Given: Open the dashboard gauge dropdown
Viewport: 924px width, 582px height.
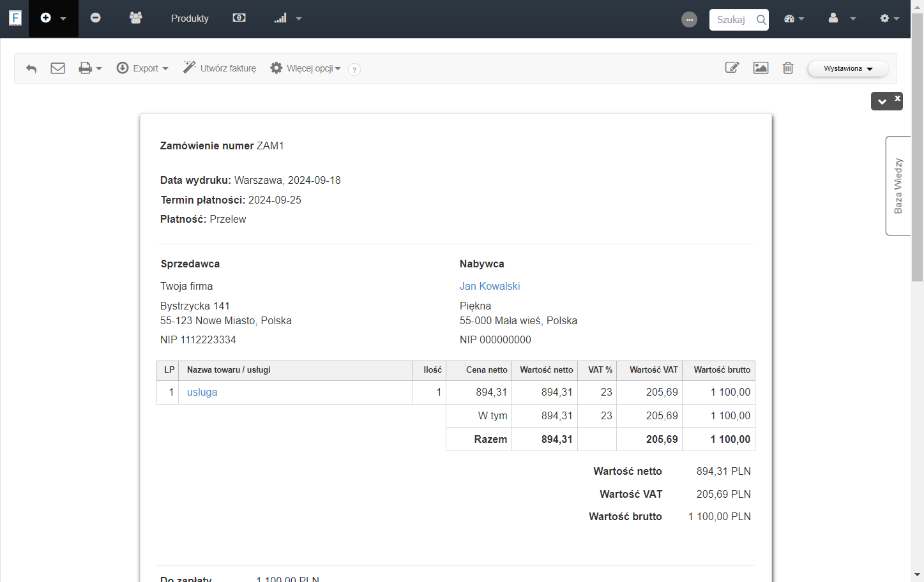Looking at the screenshot, I should pyautogui.click(x=794, y=19).
